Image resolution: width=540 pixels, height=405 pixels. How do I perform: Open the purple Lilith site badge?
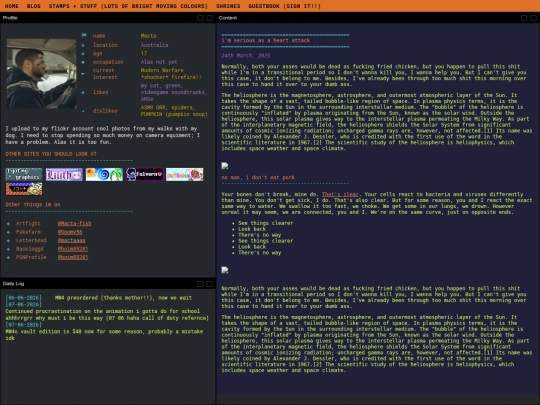pyautogui.click(x=64, y=174)
